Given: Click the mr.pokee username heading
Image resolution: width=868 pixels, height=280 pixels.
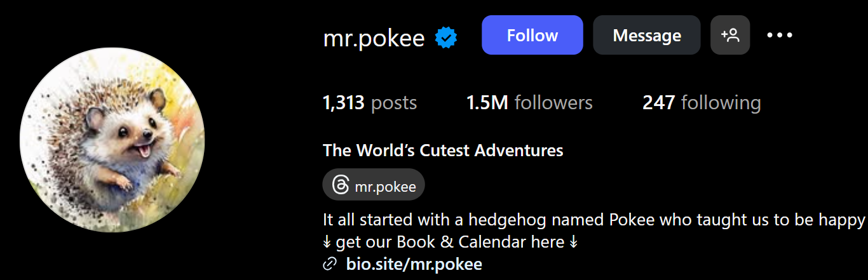Looking at the screenshot, I should (374, 38).
